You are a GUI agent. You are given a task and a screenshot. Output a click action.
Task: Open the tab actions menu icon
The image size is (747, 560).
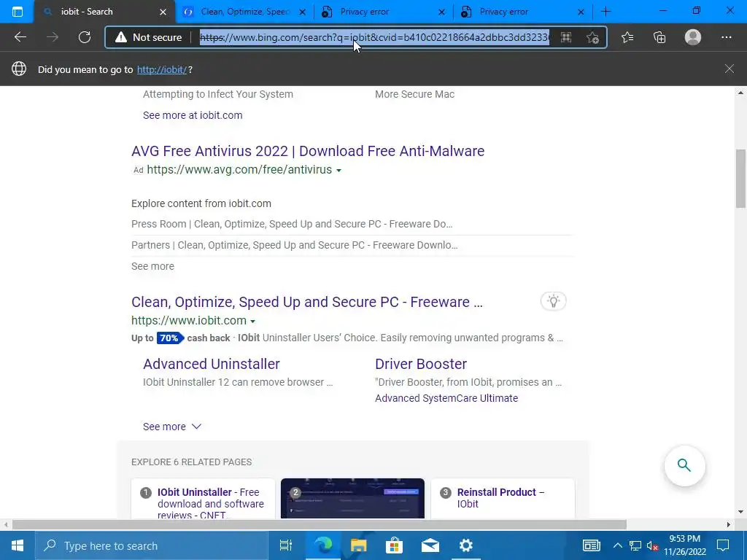click(18, 12)
